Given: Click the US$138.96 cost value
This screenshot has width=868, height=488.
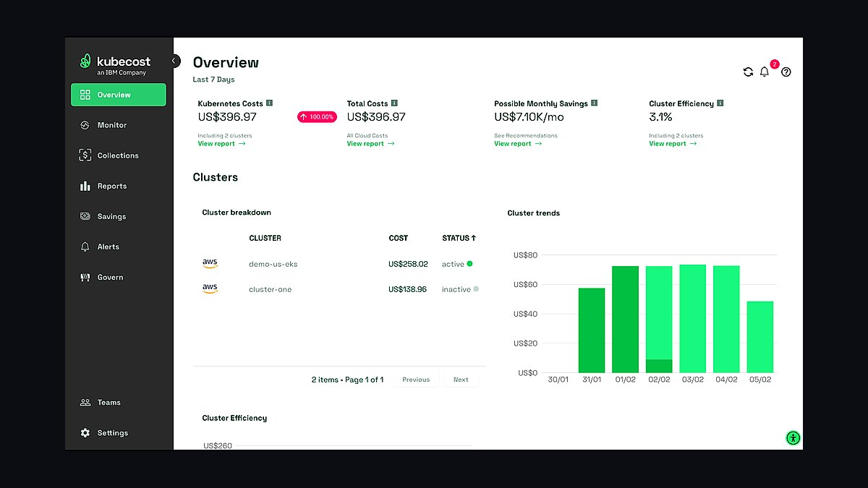Looking at the screenshot, I should tap(407, 289).
